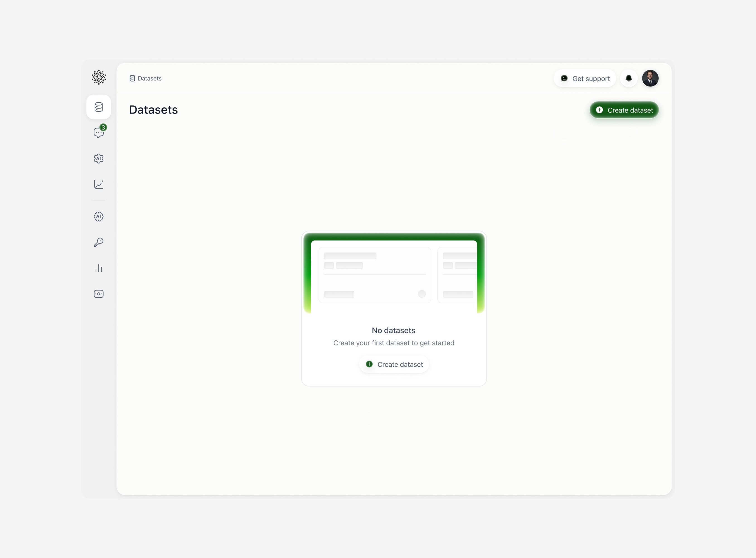
Task: Open chat messages icon with 3 badge
Action: tap(98, 133)
